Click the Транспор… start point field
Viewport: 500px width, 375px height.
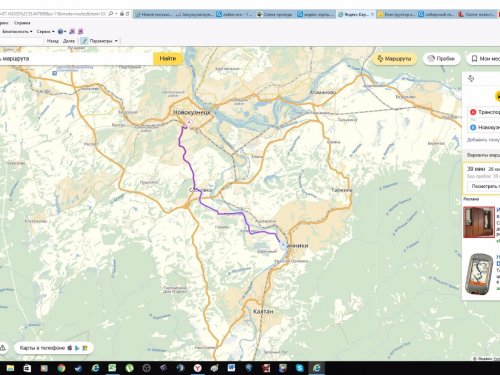(x=484, y=112)
